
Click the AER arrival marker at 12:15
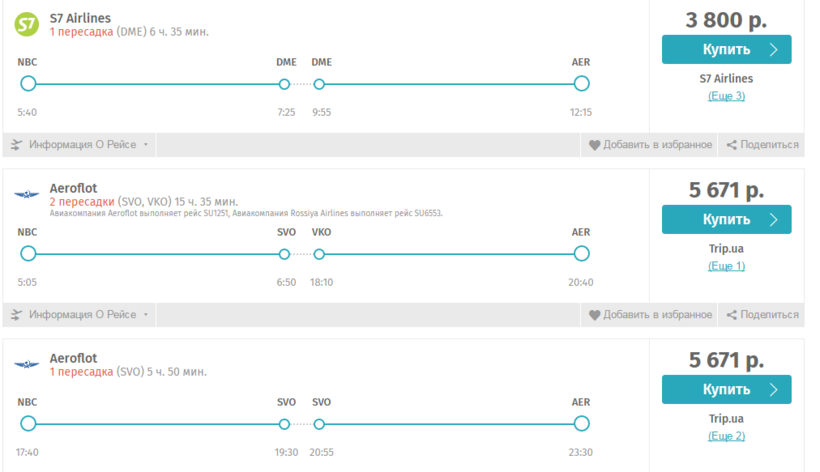581,84
